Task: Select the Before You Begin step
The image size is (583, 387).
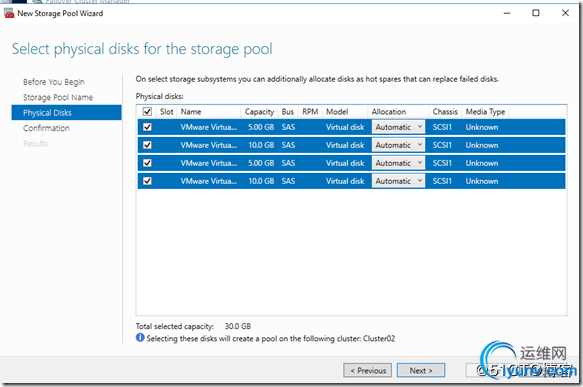Action: pos(54,82)
